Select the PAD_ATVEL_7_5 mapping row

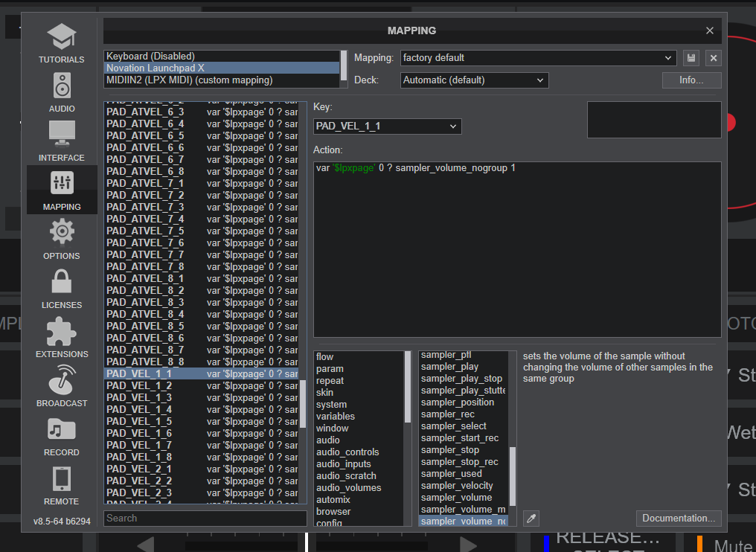coord(202,231)
